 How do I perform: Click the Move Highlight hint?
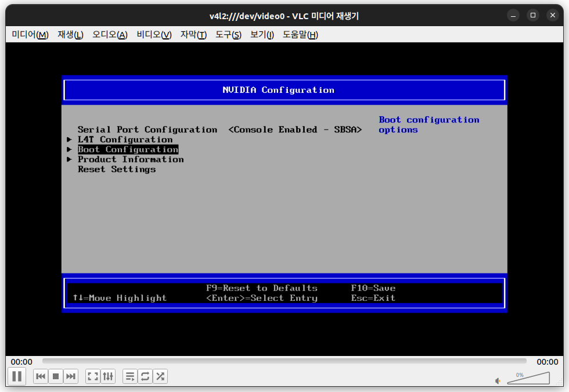(120, 298)
